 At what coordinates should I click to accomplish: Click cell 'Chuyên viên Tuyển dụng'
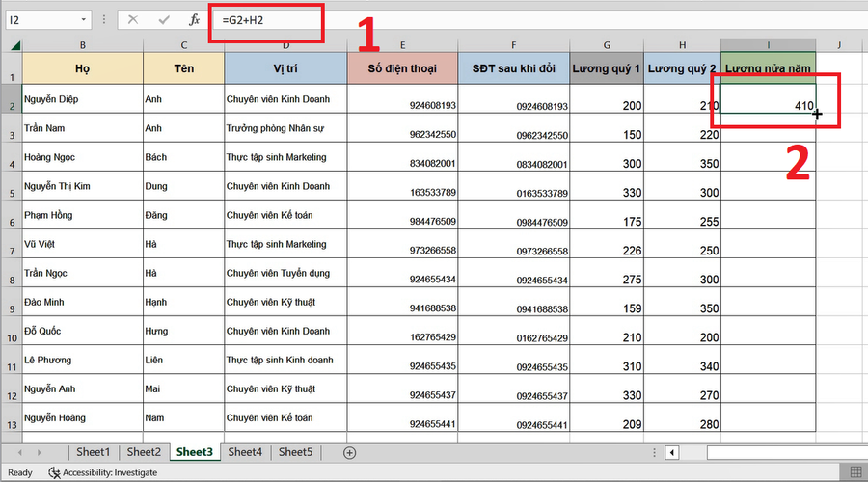(285, 273)
